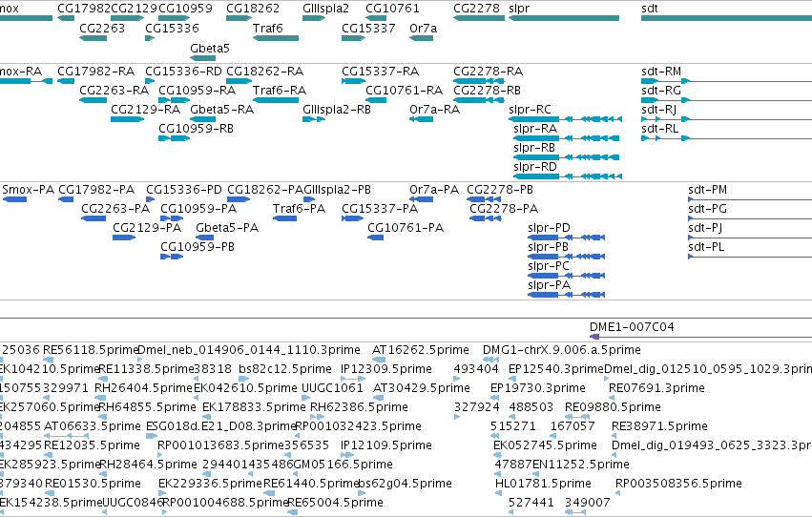This screenshot has width=812, height=517.
Task: Click the sdt-RG transcript
Action: [726, 100]
